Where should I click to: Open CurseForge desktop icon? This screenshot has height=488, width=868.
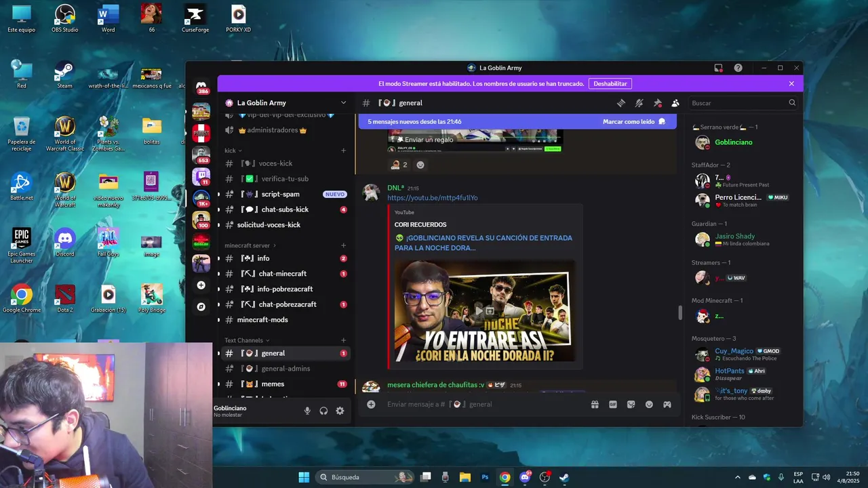(x=195, y=18)
